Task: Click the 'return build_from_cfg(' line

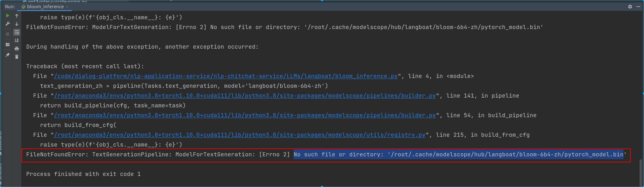Action: click(x=78, y=125)
